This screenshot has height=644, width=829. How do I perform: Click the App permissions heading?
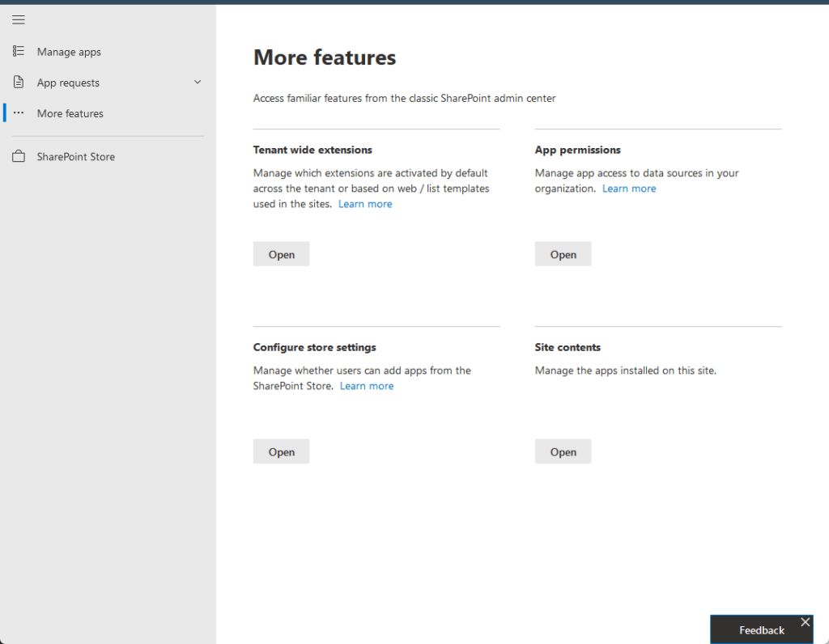(x=577, y=150)
